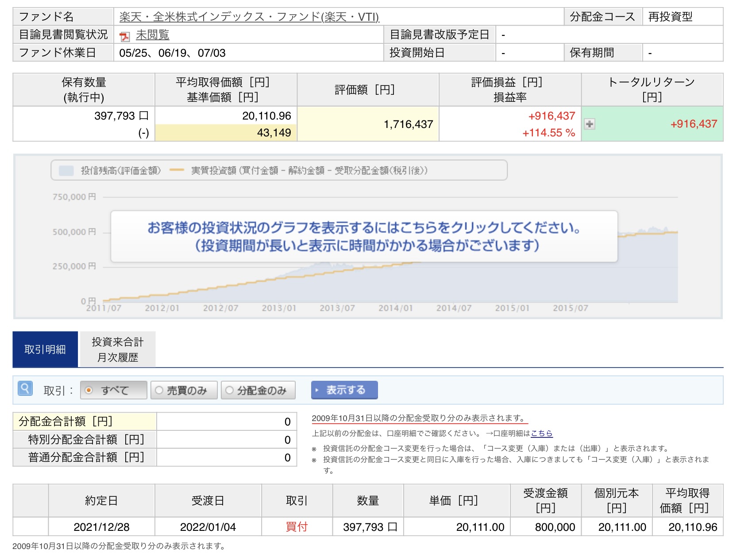Click the 単価 [円] column header
The width and height of the screenshot is (756, 553).
pyautogui.click(x=456, y=501)
